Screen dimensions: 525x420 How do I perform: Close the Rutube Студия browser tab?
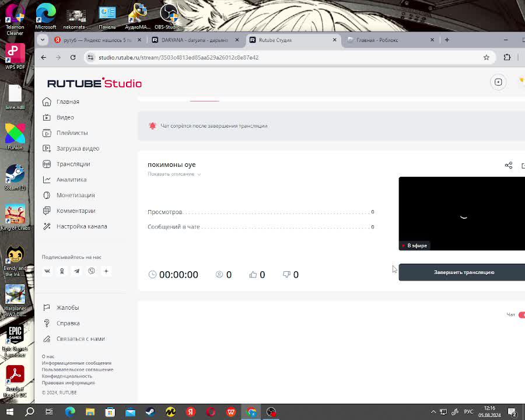pyautogui.click(x=334, y=40)
